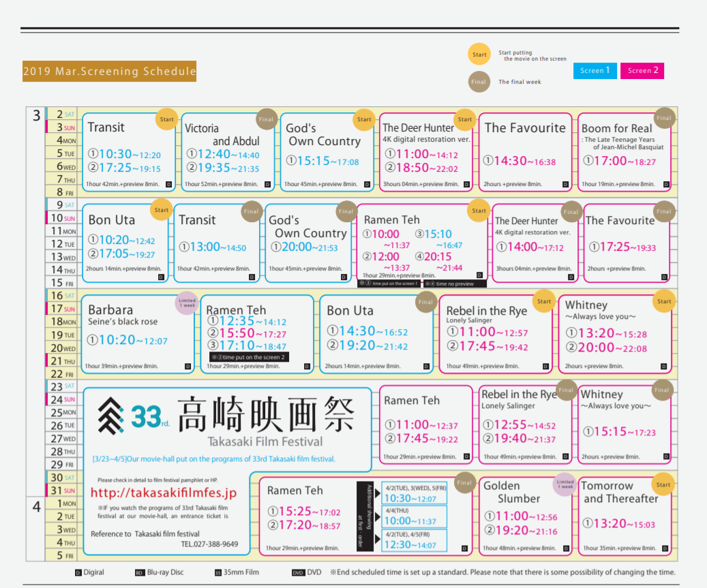Click the TEL.027-388-9649 phone number
This screenshot has height=588, width=707.
click(x=210, y=544)
